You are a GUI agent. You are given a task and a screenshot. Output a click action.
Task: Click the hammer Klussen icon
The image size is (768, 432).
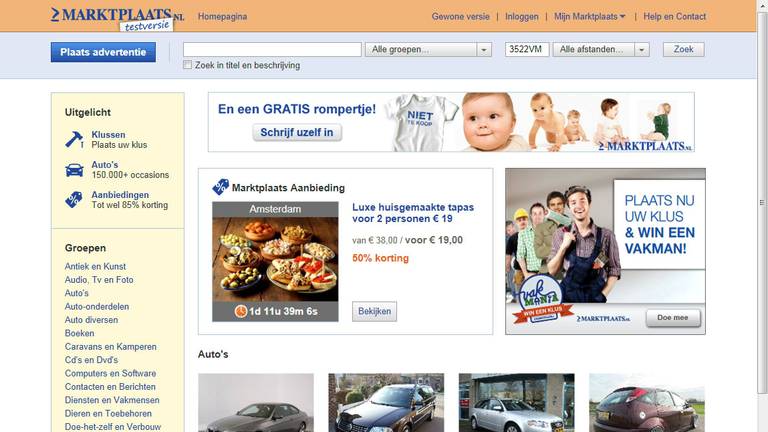[x=74, y=139]
